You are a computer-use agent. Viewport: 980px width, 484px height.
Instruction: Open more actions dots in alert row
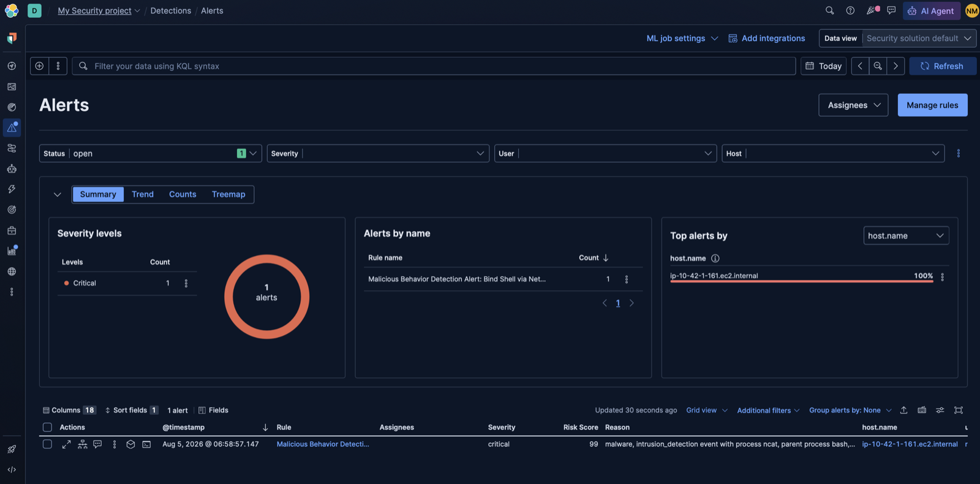[x=115, y=444]
